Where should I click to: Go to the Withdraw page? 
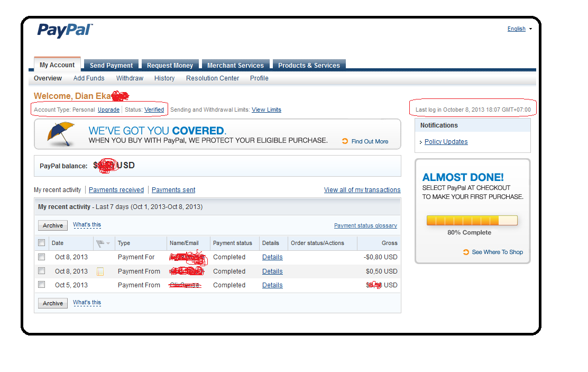click(x=130, y=78)
